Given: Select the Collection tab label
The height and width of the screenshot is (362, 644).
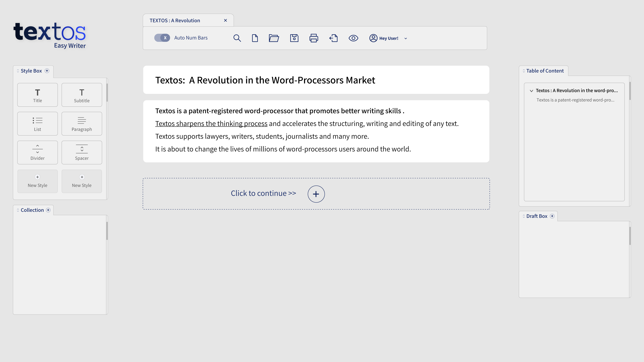Looking at the screenshot, I should 32,210.
